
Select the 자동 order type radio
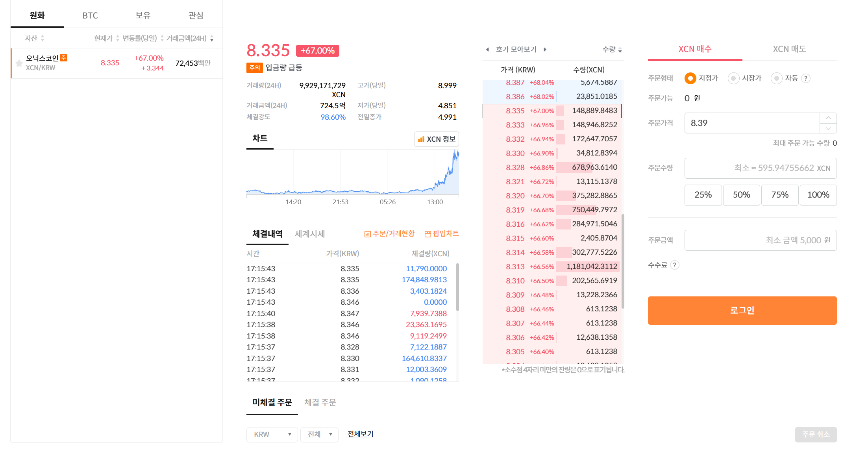(x=776, y=78)
